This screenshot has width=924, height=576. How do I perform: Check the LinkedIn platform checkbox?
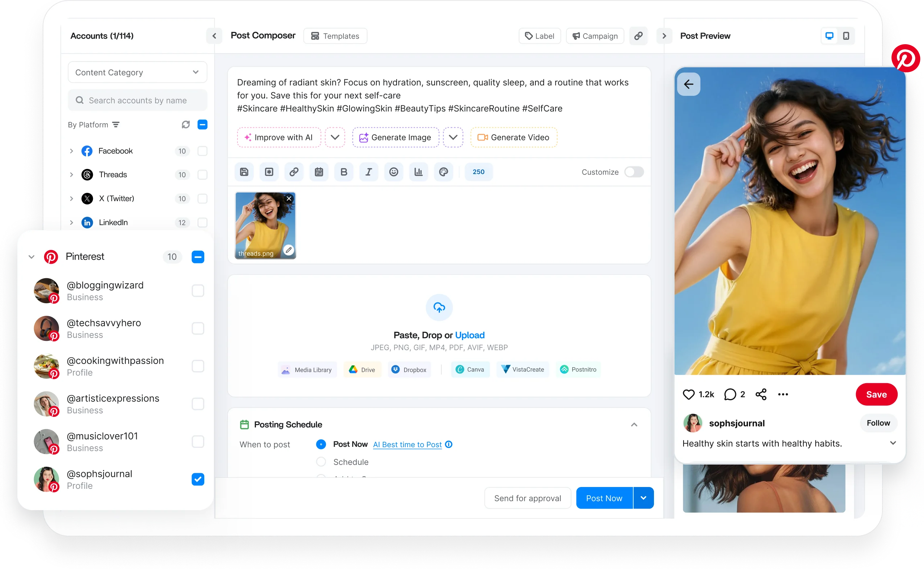tap(202, 223)
